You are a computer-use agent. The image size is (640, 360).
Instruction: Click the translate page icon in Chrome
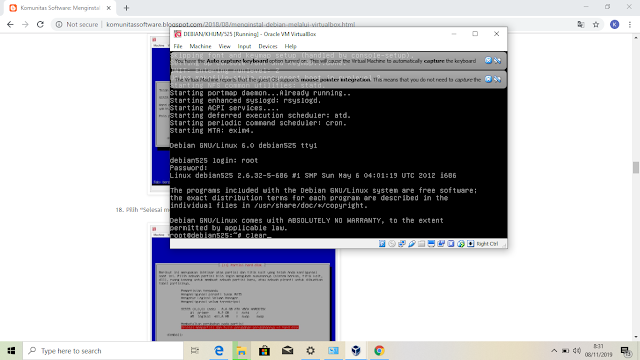point(581,24)
